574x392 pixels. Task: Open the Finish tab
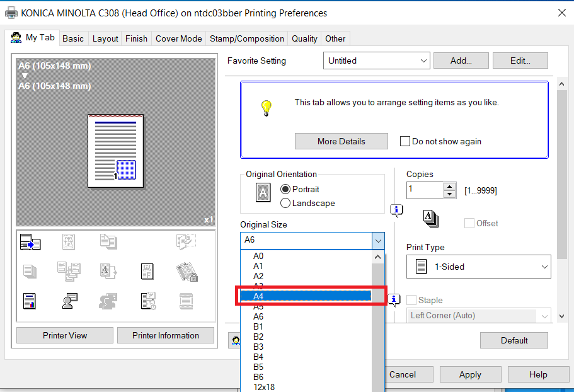pyautogui.click(x=136, y=39)
